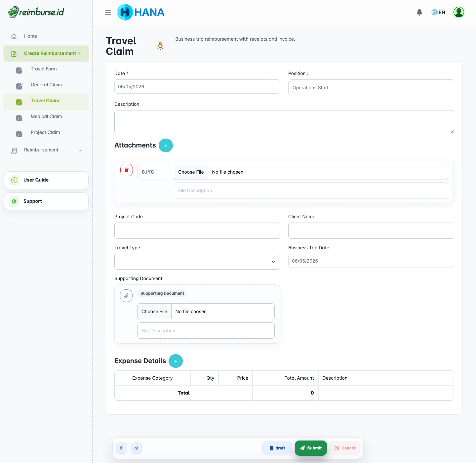The image size is (476, 463).
Task: Click the Price column header
Action: 235,378
